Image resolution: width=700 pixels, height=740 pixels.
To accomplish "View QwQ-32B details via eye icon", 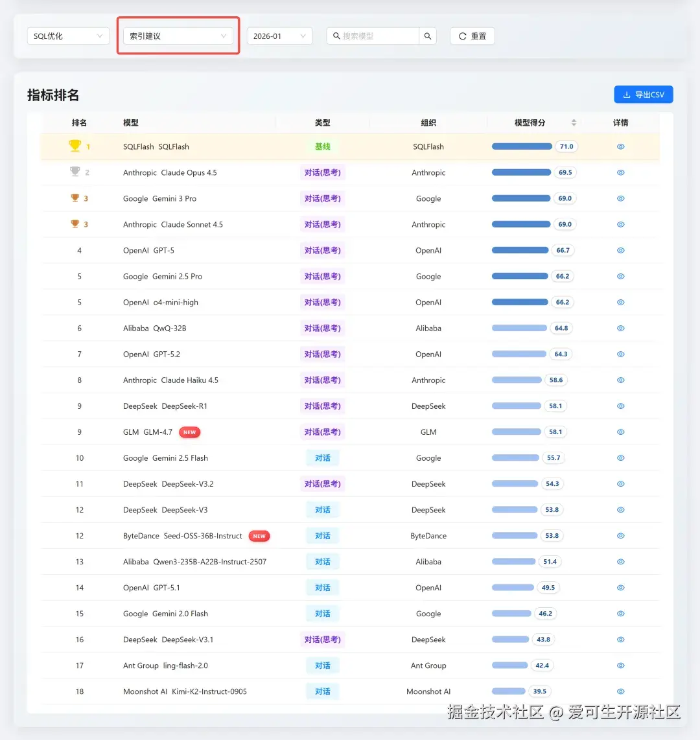I will [620, 329].
